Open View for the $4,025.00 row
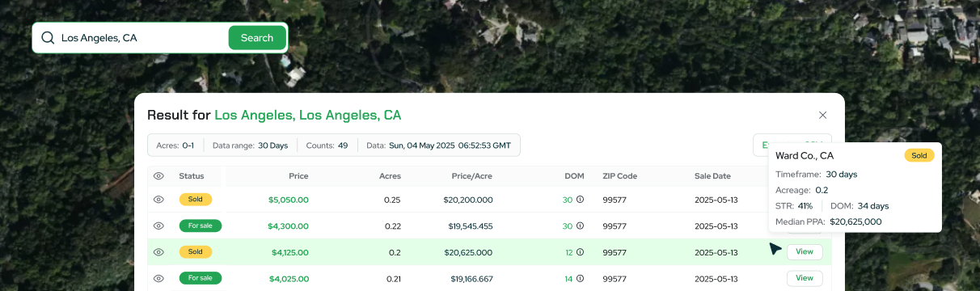 805,278
